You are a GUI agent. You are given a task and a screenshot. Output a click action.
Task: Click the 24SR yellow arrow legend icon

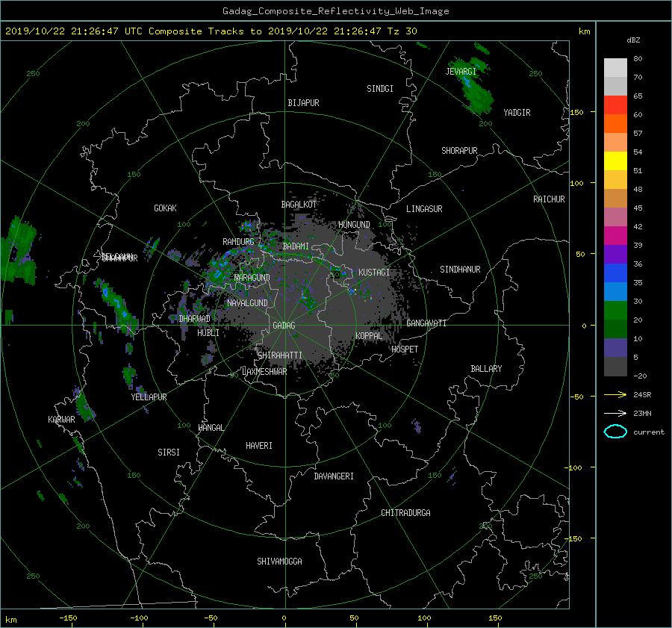pyautogui.click(x=615, y=394)
